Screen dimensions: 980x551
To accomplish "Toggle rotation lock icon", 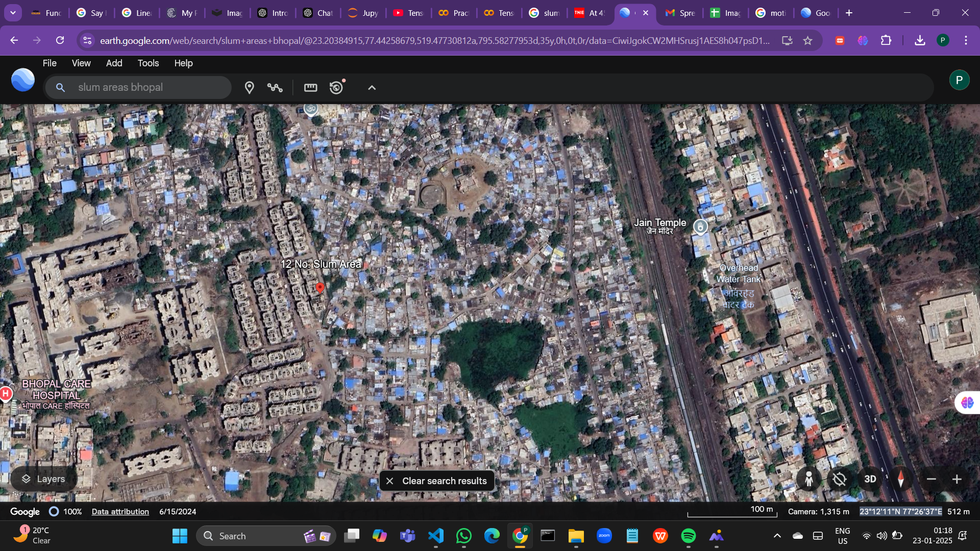I will point(839,479).
